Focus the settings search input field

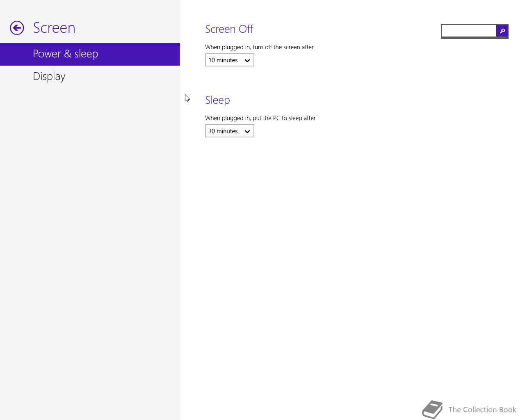point(469,31)
